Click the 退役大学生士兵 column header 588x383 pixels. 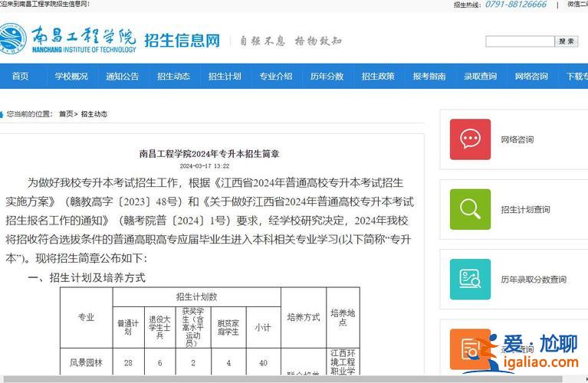(159, 327)
